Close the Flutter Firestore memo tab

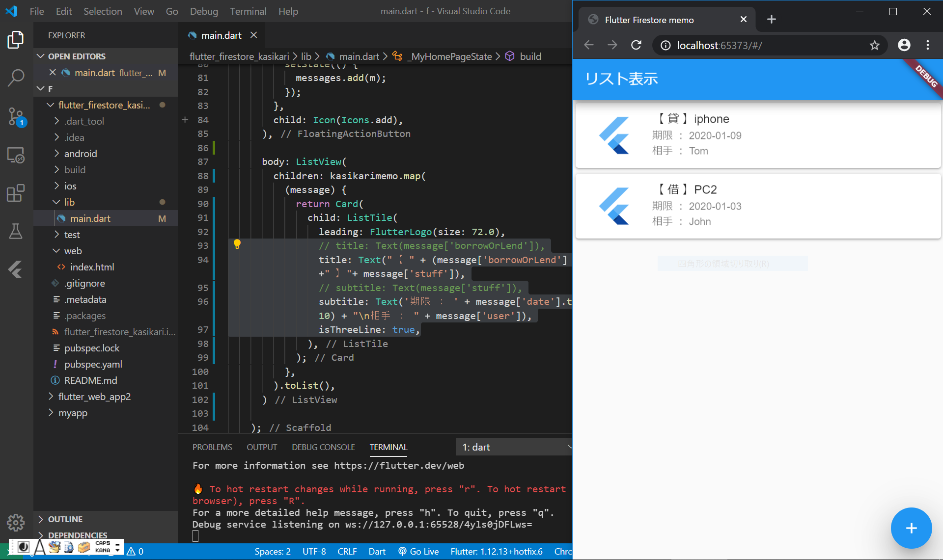[x=743, y=19]
